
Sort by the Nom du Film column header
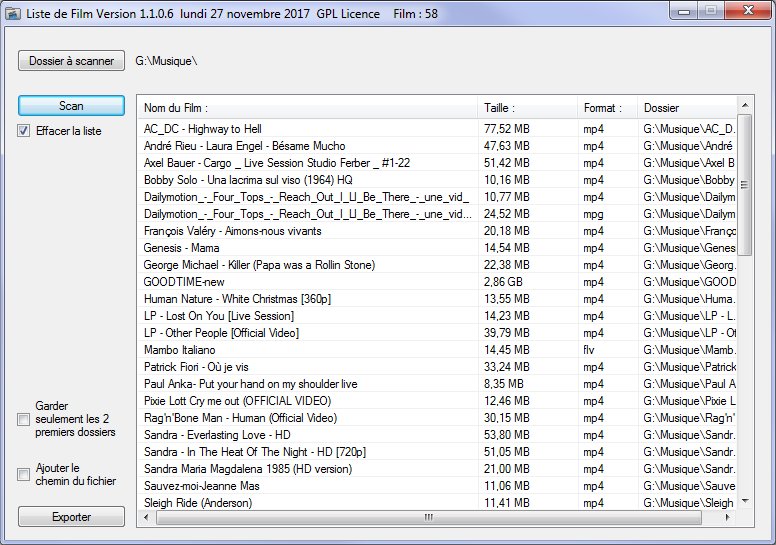point(307,108)
